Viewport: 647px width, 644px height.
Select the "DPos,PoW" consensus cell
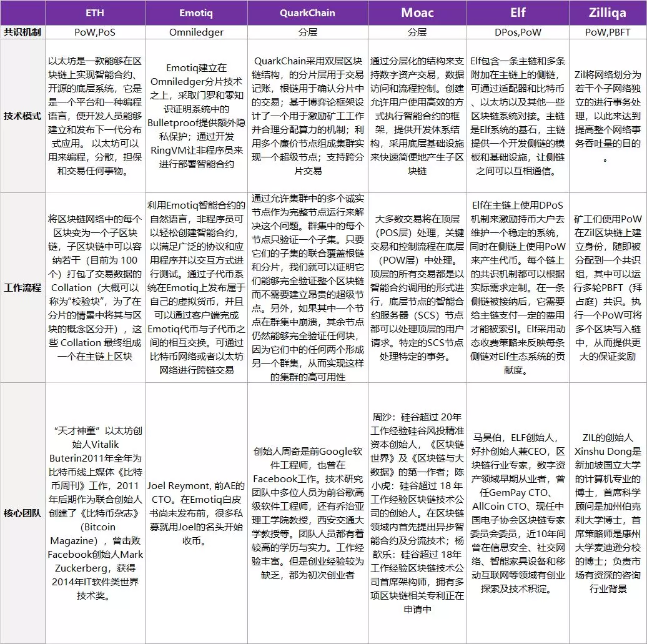(518, 32)
